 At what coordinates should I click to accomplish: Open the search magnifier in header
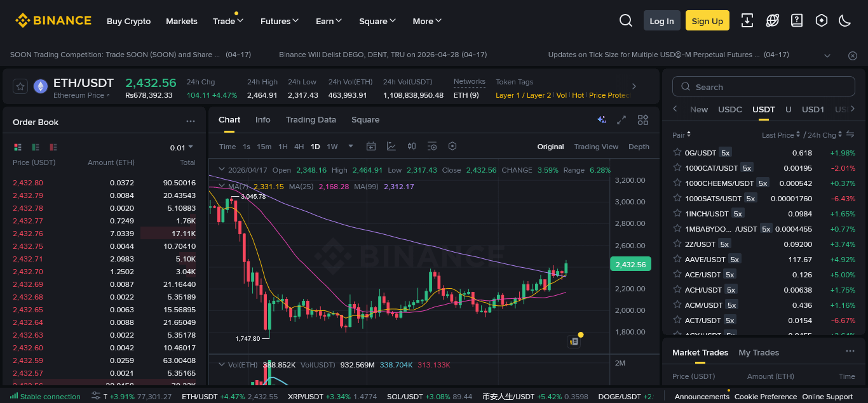pyautogui.click(x=626, y=21)
